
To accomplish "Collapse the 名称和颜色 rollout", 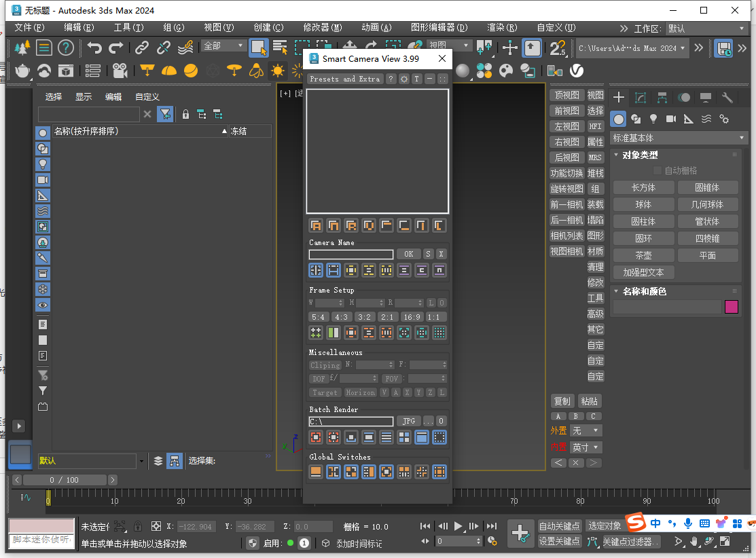I will coord(644,291).
